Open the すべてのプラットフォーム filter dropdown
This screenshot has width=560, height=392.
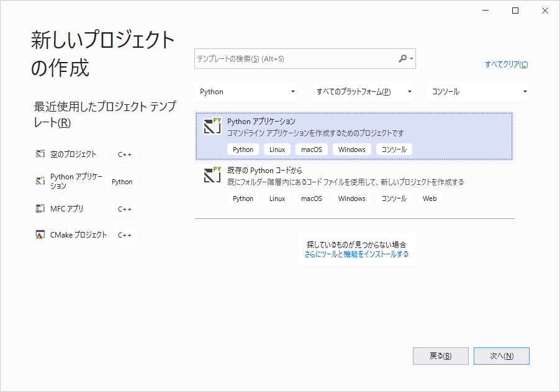coord(363,92)
